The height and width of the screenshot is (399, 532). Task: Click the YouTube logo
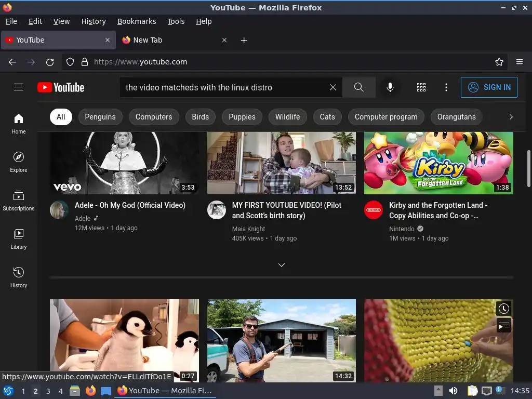(61, 87)
